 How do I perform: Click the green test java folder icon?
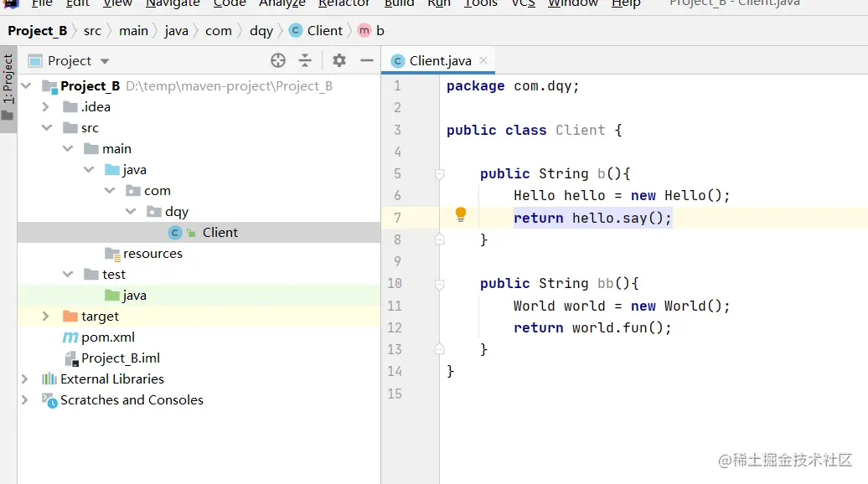pos(112,295)
